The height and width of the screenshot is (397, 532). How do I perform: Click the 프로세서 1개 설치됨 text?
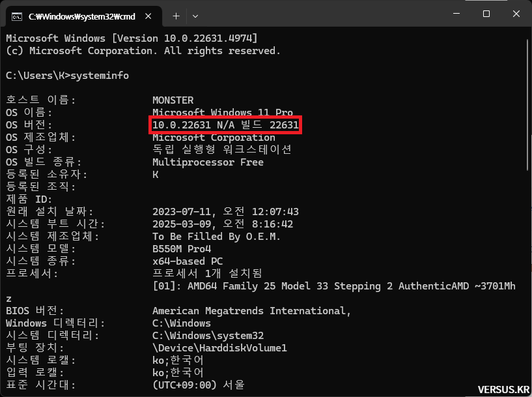207,273
